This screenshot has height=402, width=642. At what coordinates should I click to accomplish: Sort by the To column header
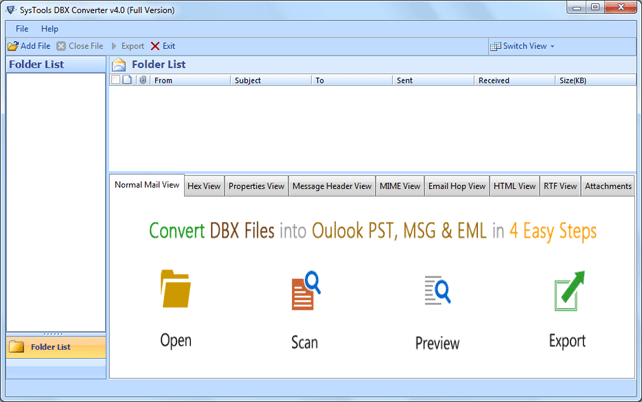(352, 80)
